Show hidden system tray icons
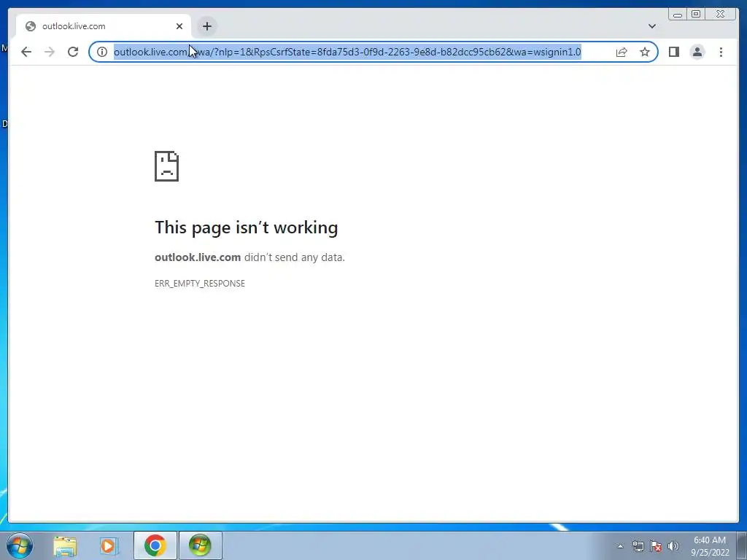Image resolution: width=747 pixels, height=560 pixels. pos(620,546)
